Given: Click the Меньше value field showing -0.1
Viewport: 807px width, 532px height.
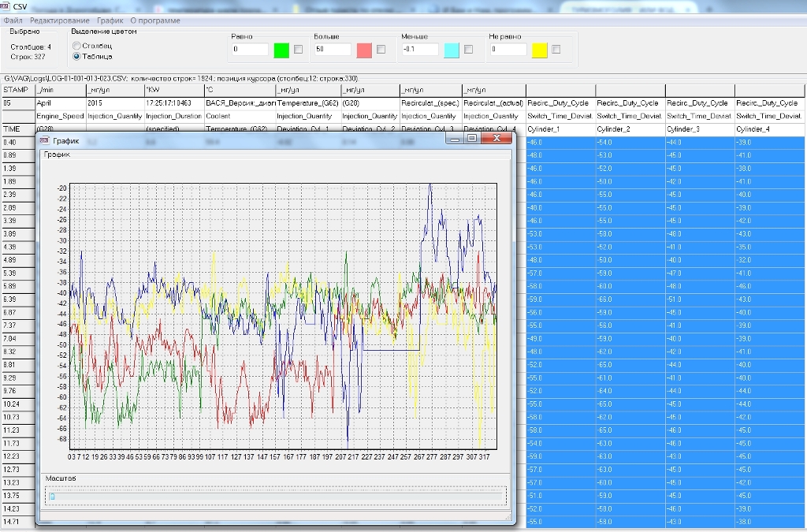Looking at the screenshot, I should coord(420,50).
